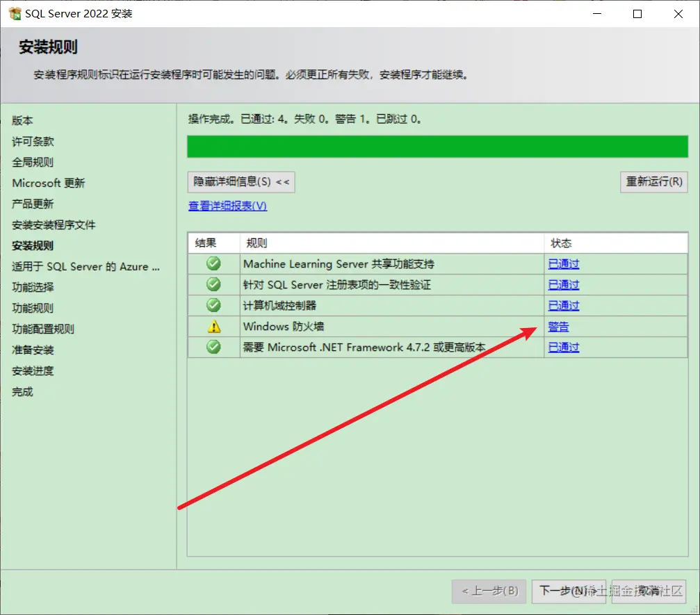Click green check icon for Machine Learning Server rule
Image resolution: width=700 pixels, height=615 pixels.
(214, 264)
